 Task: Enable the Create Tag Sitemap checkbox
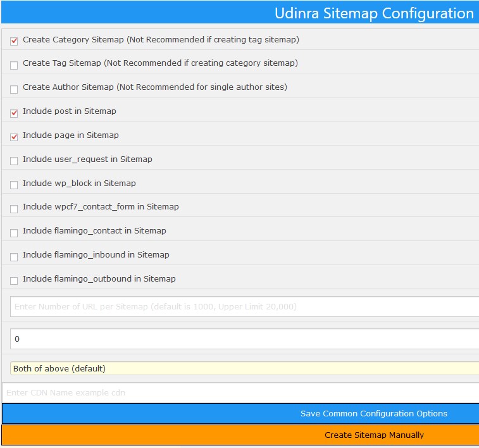coord(14,65)
